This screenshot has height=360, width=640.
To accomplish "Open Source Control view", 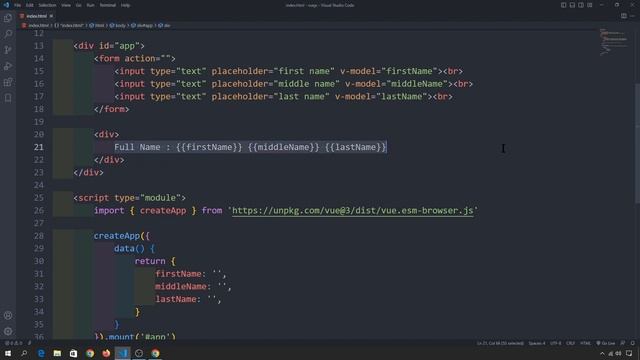I will pos(8,50).
